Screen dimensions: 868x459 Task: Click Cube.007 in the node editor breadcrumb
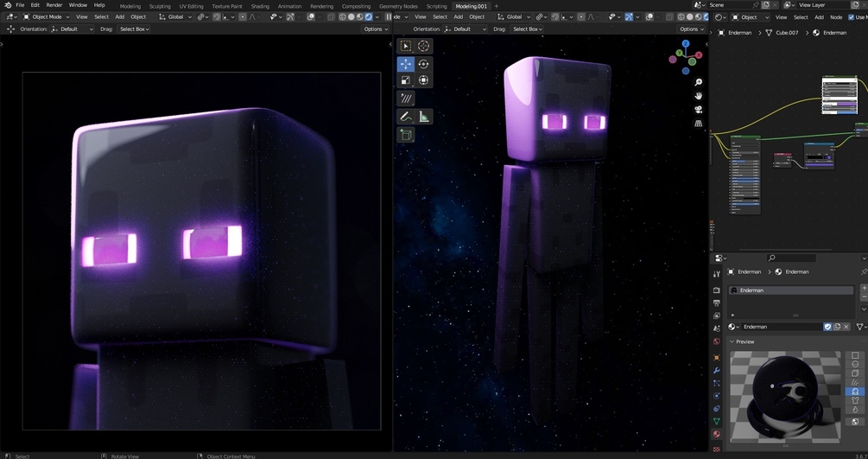(787, 33)
